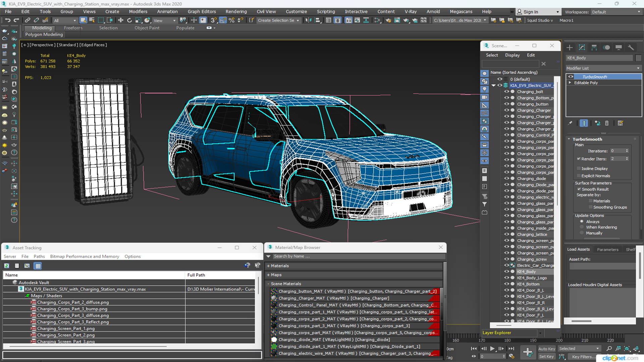
Task: Toggle TurboSmooth modifier eye icon
Action: 571,77
